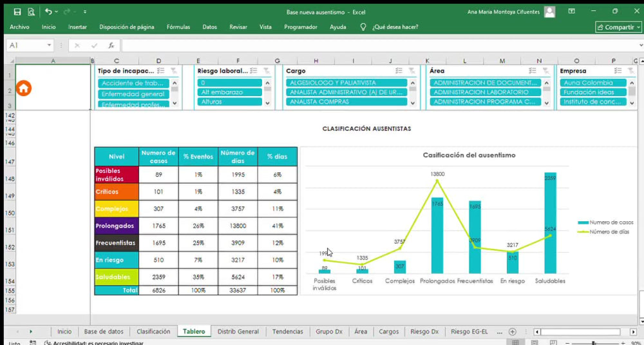
Task: Open the Programador ribbon tab
Action: (x=301, y=27)
